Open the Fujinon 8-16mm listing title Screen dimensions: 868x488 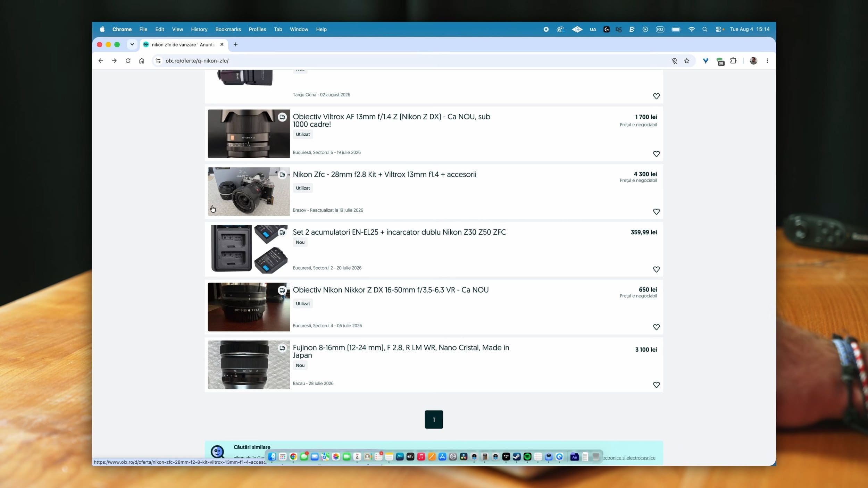click(x=401, y=351)
